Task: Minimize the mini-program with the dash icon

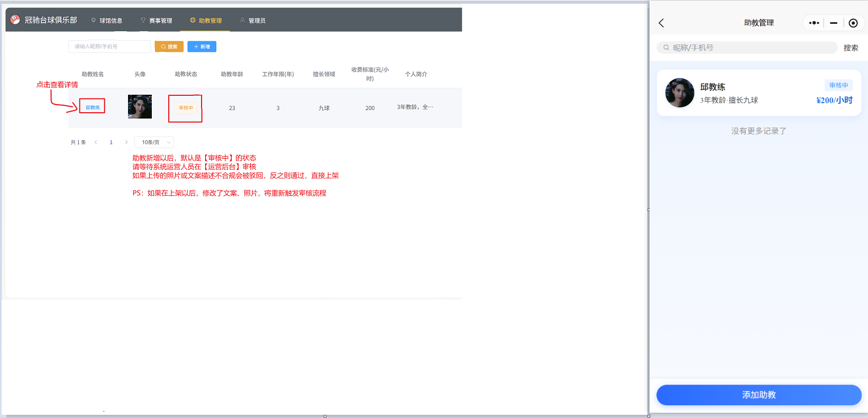Action: click(x=834, y=23)
